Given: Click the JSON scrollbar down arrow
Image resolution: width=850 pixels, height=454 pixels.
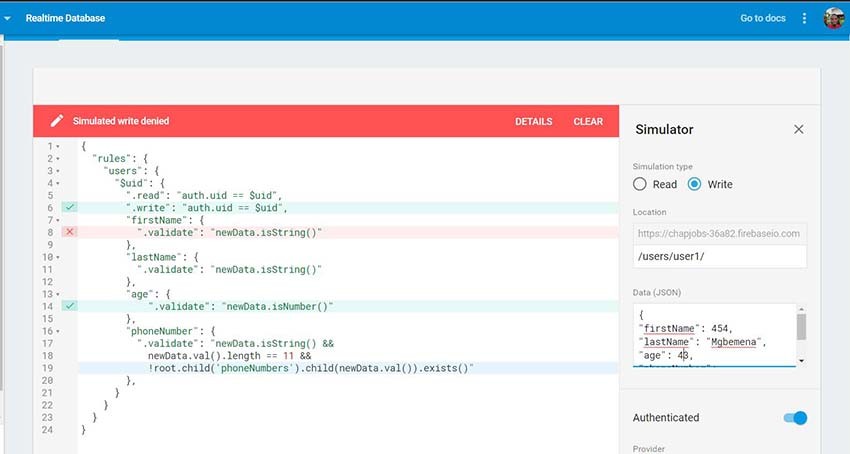Looking at the screenshot, I should (x=801, y=361).
